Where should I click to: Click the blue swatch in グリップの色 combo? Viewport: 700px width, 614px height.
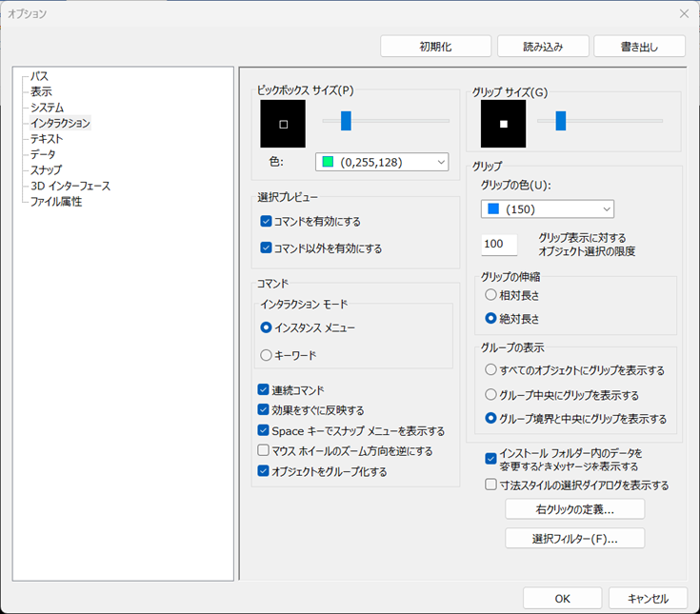tap(493, 208)
